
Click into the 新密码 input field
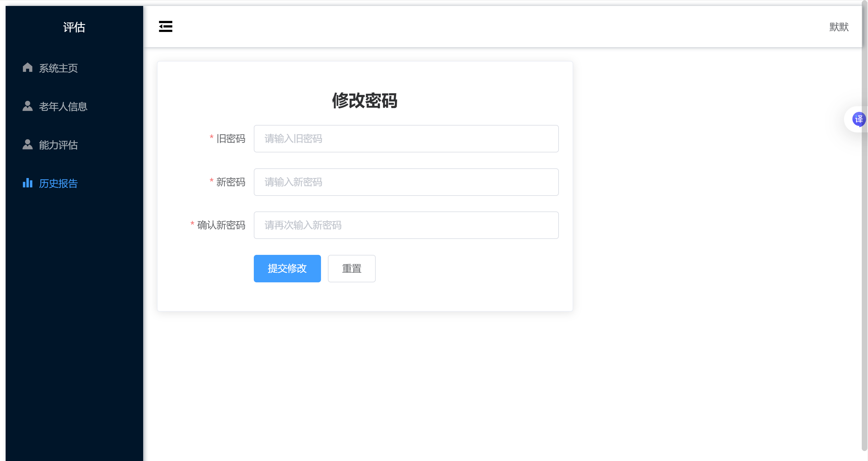click(x=406, y=182)
